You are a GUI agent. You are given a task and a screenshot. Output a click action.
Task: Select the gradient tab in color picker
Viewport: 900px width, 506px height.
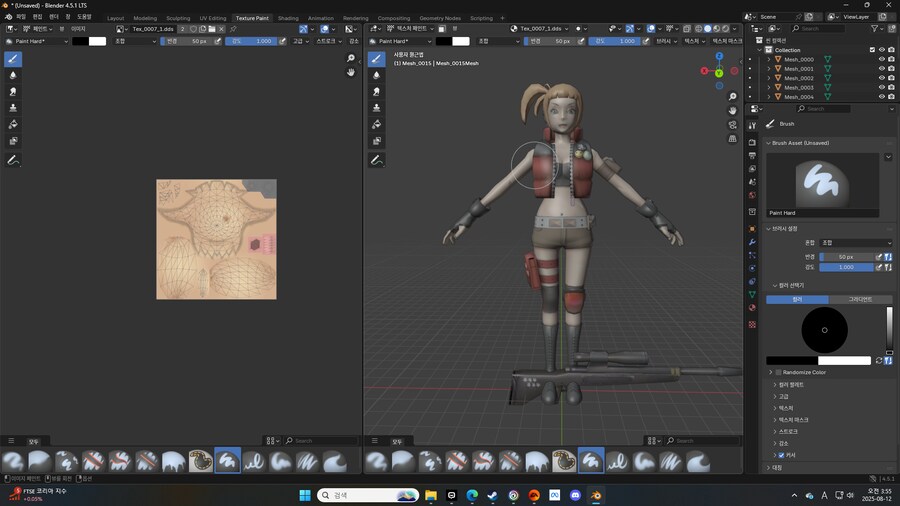pos(860,299)
